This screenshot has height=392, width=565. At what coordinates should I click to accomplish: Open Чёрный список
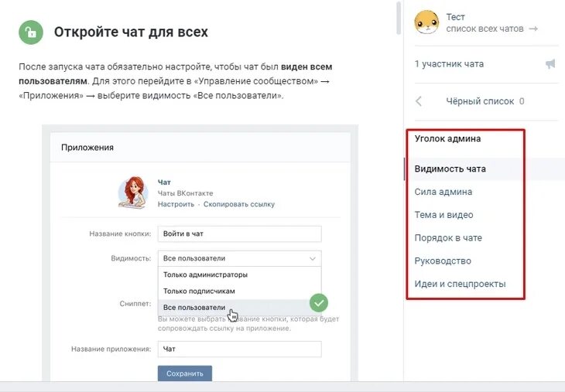pos(480,101)
